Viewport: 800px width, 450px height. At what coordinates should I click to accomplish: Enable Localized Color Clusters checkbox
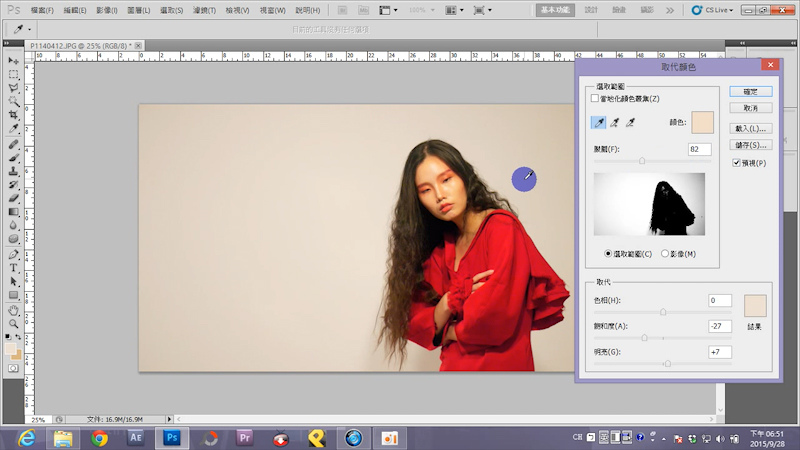[596, 99]
